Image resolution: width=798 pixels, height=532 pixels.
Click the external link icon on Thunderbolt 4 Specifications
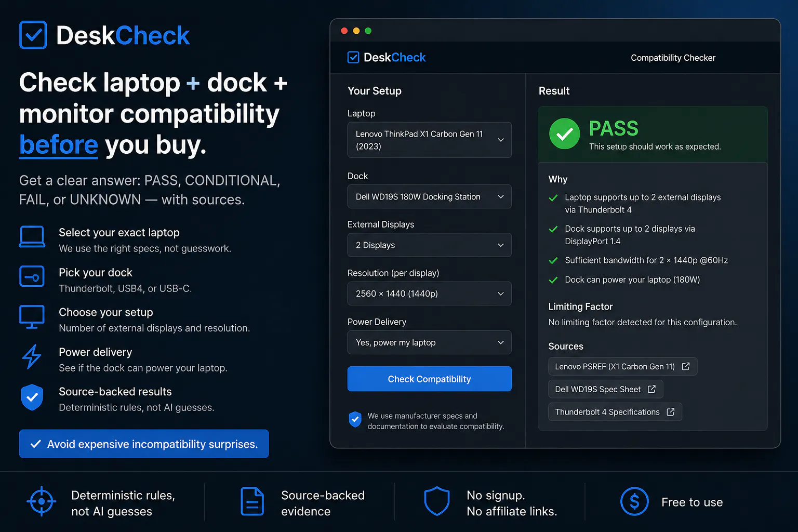[671, 412]
